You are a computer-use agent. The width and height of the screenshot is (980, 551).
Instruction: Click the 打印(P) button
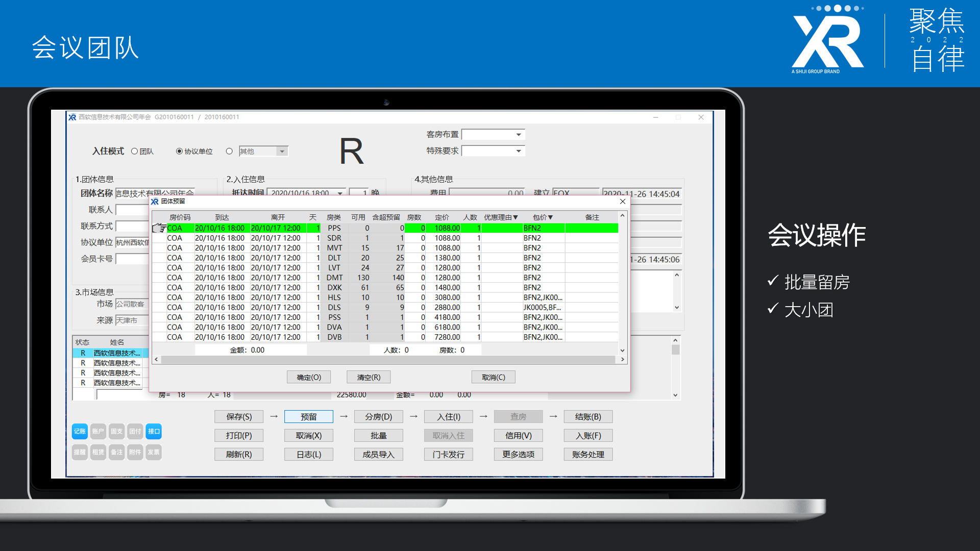(239, 436)
